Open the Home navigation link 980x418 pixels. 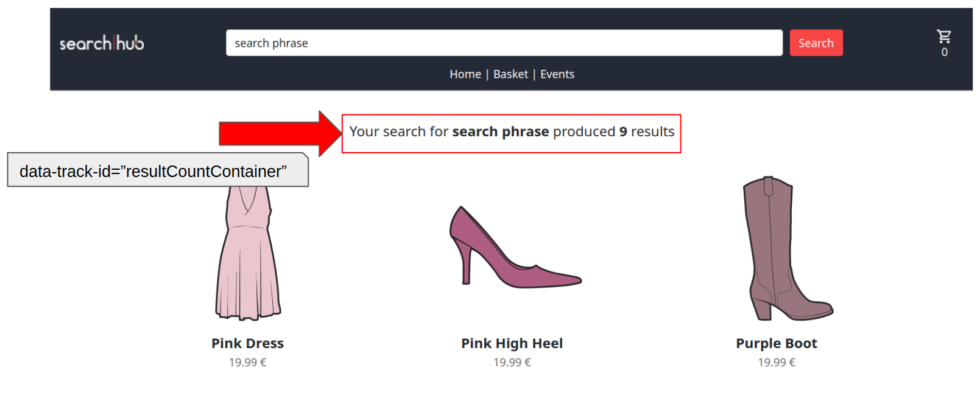[x=465, y=74]
